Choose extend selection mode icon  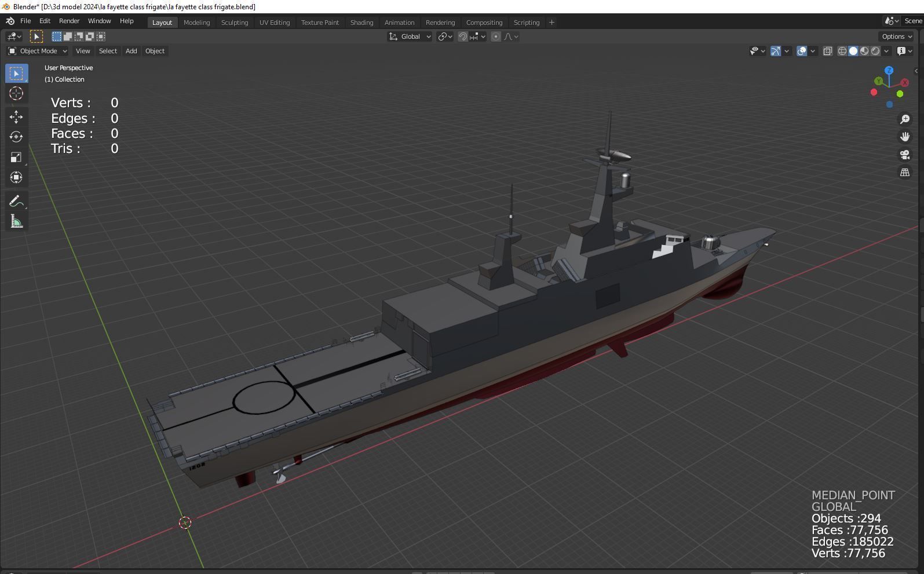click(x=68, y=36)
